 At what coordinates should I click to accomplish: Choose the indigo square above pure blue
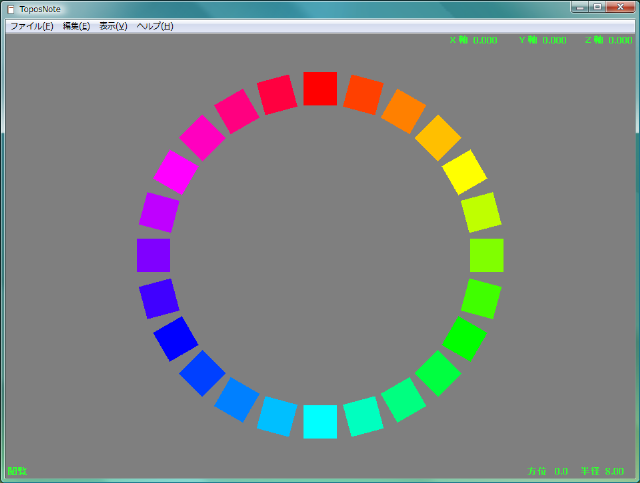point(159,298)
